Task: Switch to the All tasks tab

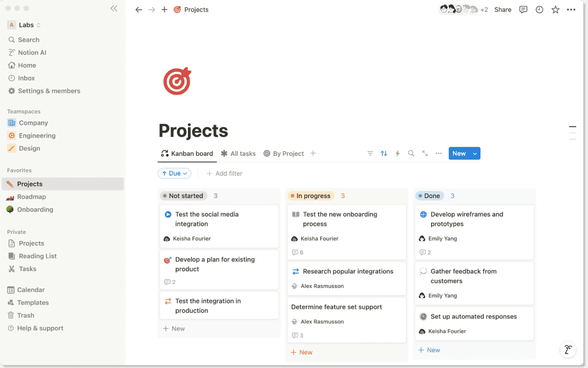Action: (x=238, y=153)
